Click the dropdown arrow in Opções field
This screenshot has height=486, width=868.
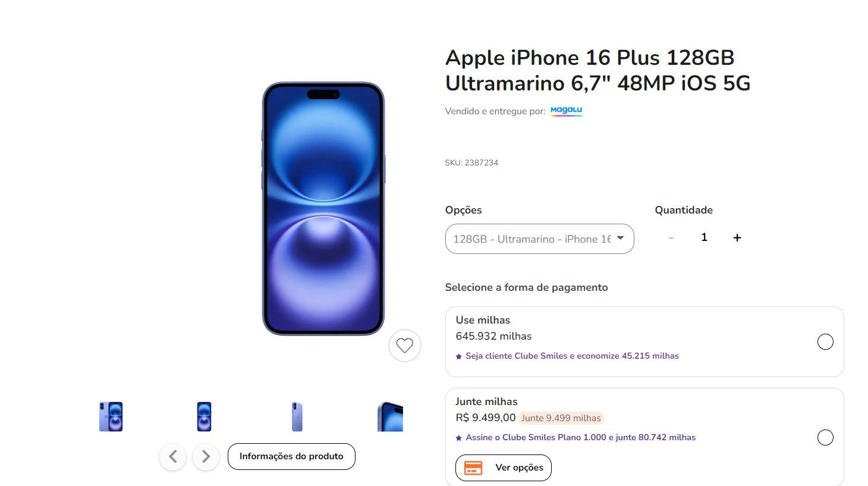[620, 238]
